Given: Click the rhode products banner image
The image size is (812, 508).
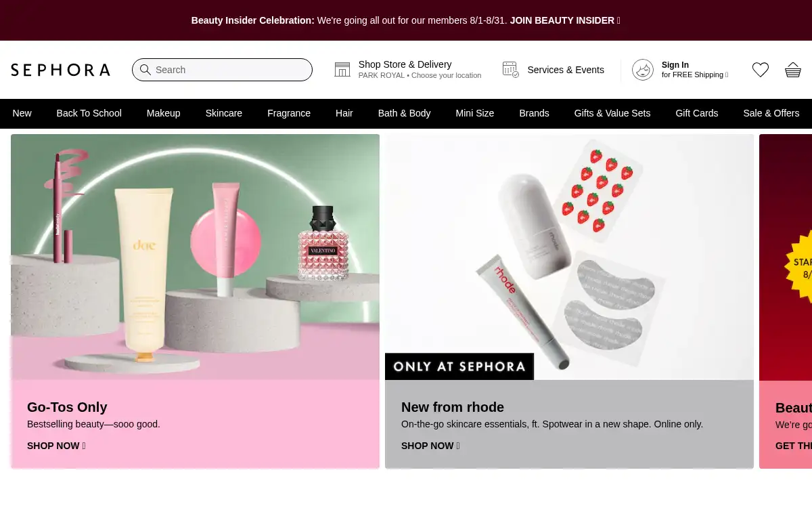Looking at the screenshot, I should click(569, 257).
